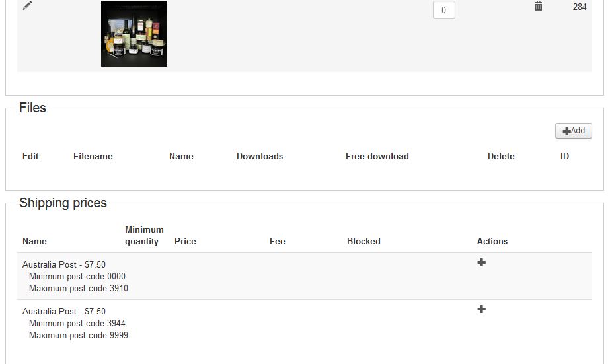The height and width of the screenshot is (364, 612).
Task: Click the Fee column header
Action: [278, 242]
